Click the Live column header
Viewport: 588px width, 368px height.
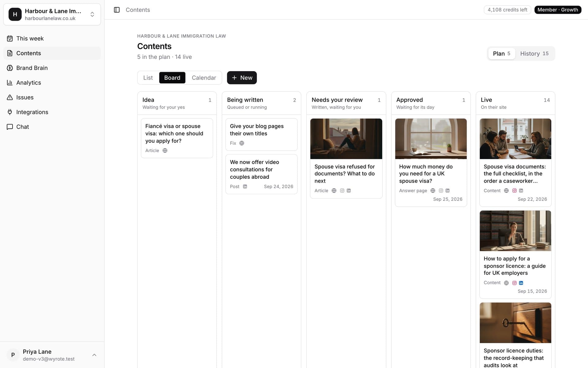[x=515, y=103]
